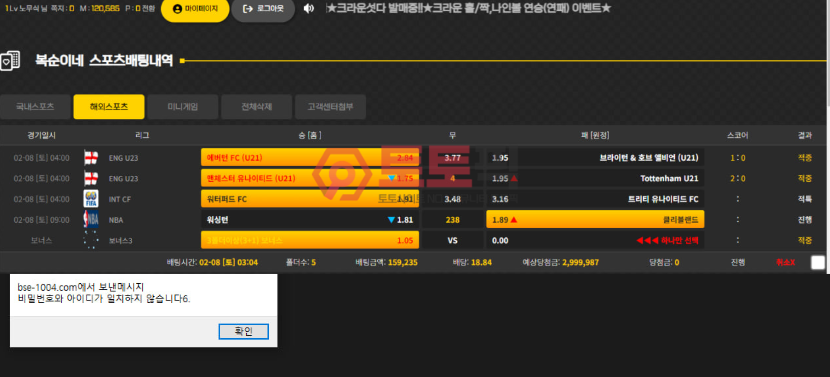The width and height of the screenshot is (830, 377).
Task: Select the 워터퍼드 FC home cell
Action: (x=310, y=199)
